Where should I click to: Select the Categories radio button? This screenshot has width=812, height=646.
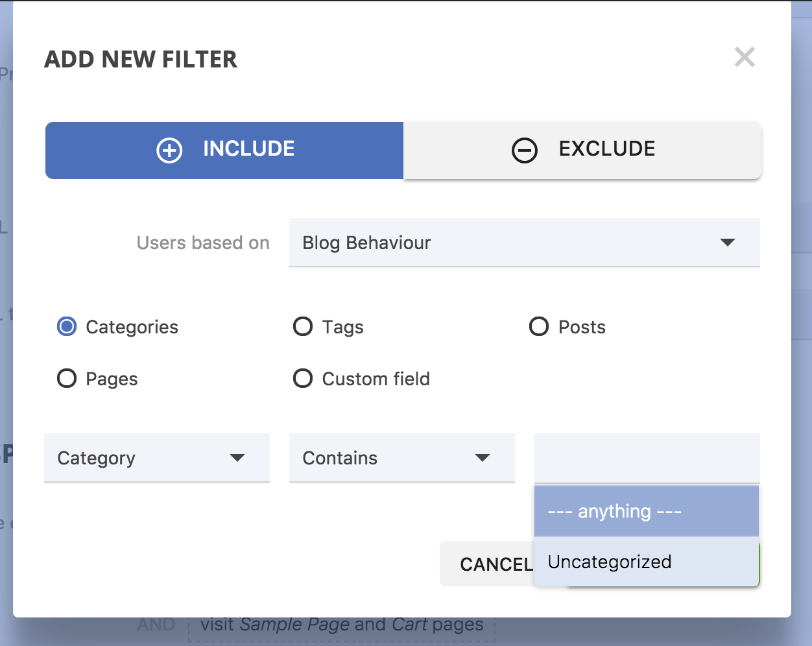click(67, 326)
